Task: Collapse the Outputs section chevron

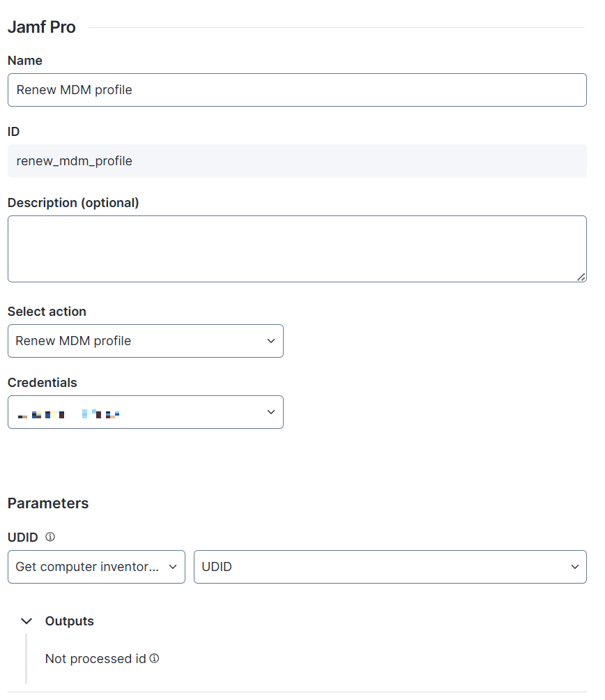Action: click(x=26, y=621)
